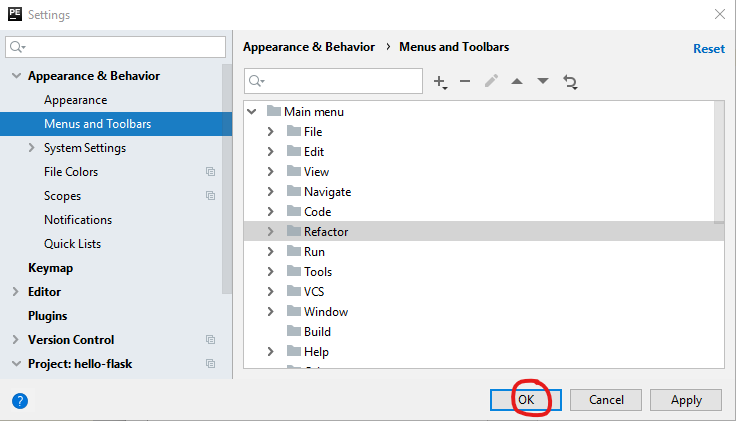Click the File Colors project-level icon

[210, 172]
